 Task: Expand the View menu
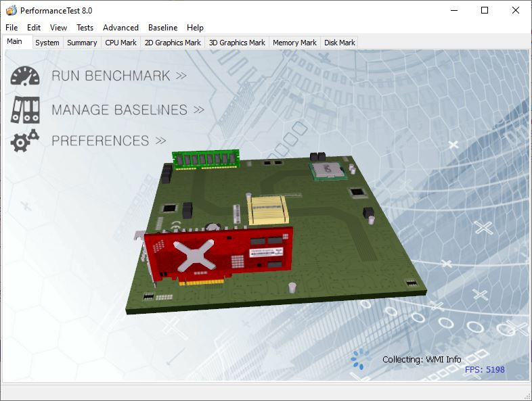pos(59,28)
